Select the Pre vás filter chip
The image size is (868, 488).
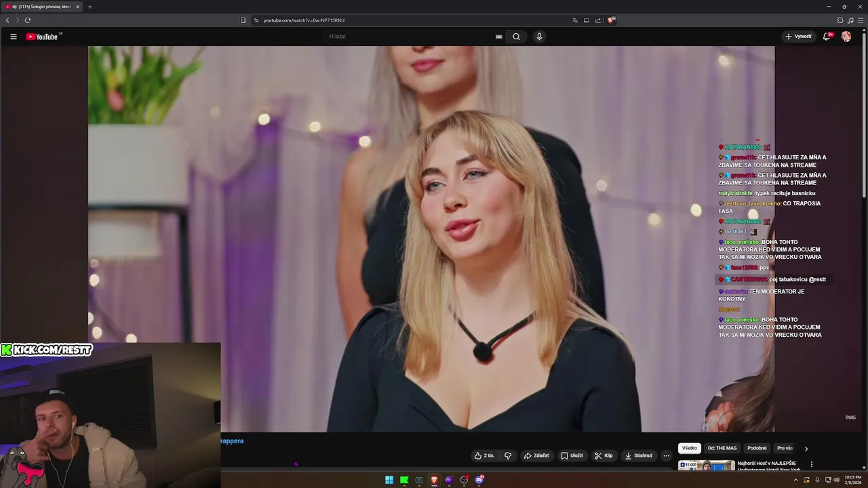point(785,448)
